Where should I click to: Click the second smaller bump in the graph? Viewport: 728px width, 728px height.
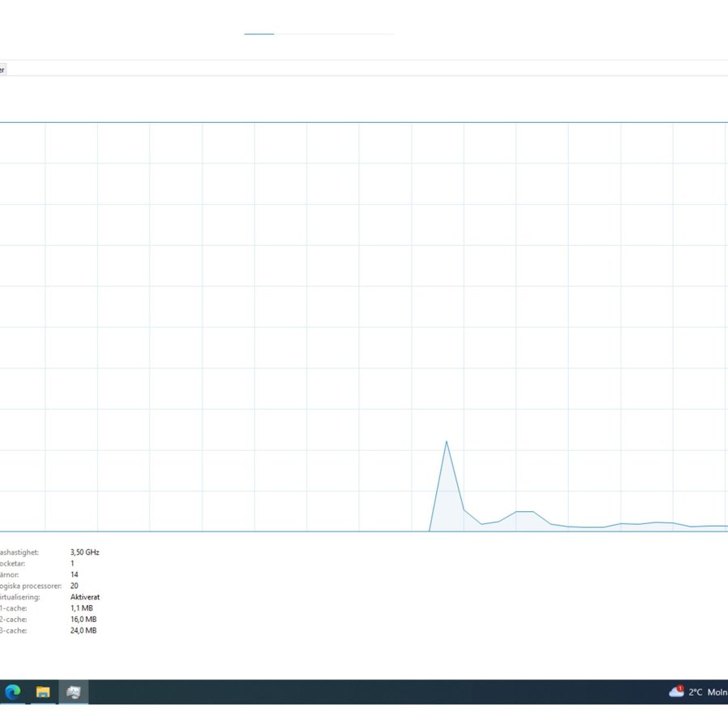click(524, 513)
